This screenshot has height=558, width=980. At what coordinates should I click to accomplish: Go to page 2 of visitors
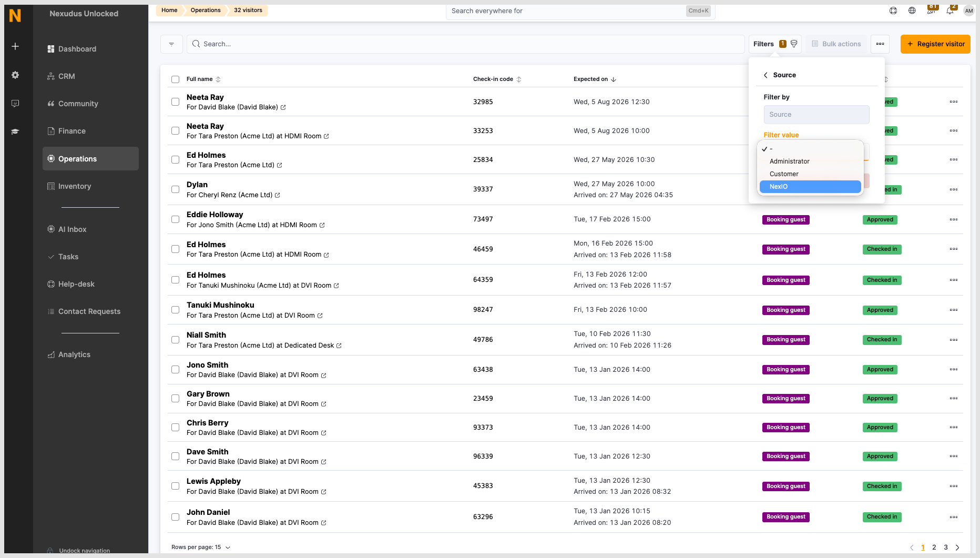[x=934, y=547]
